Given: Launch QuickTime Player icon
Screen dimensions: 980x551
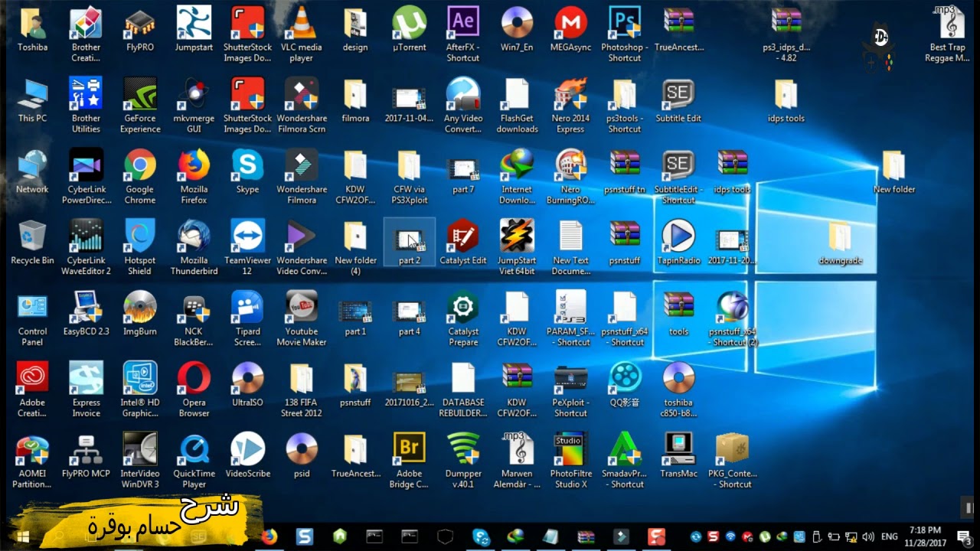Looking at the screenshot, I should tap(194, 449).
